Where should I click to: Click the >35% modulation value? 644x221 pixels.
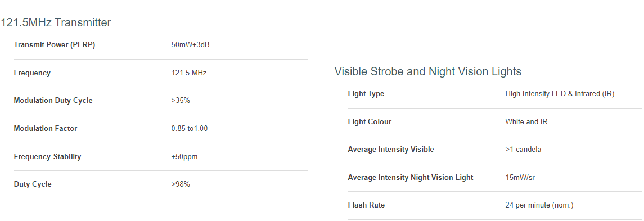(x=181, y=100)
